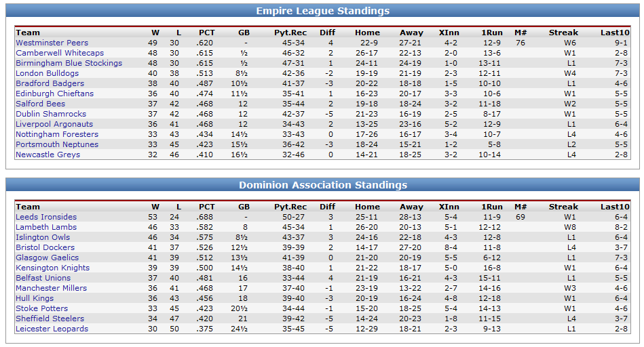Click the Empire League Standings header
This screenshot has width=644, height=347.
point(322,11)
